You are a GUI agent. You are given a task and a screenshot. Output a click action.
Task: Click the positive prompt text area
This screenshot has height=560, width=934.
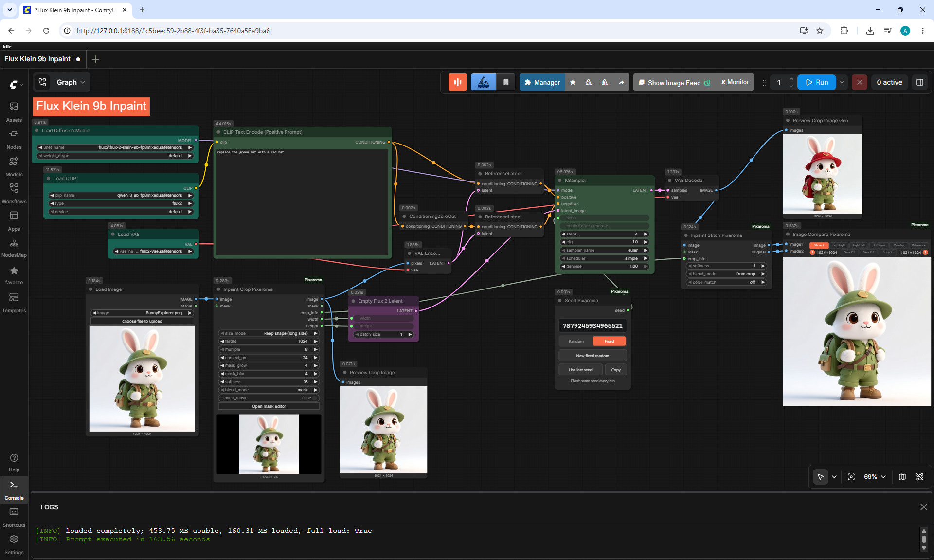coord(302,201)
